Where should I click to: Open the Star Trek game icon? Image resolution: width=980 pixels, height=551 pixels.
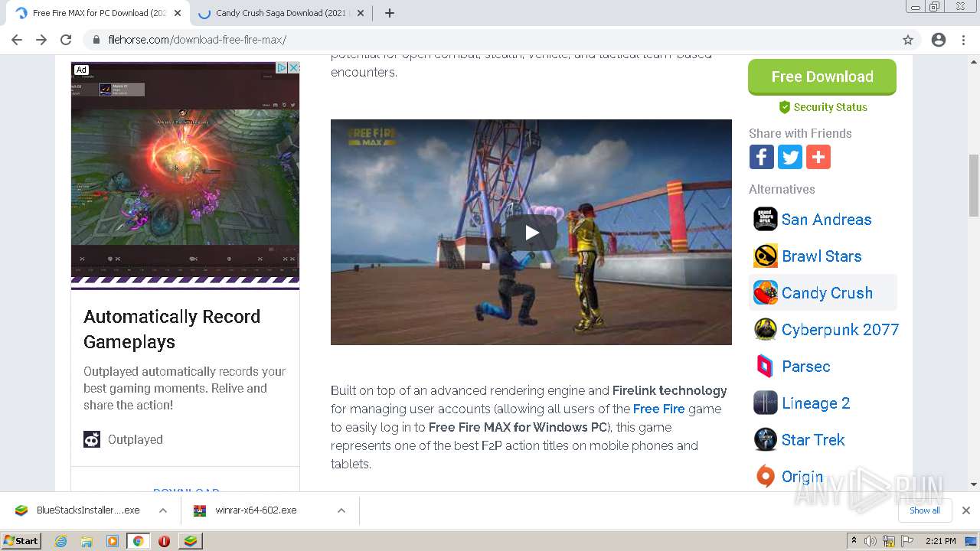click(x=766, y=440)
